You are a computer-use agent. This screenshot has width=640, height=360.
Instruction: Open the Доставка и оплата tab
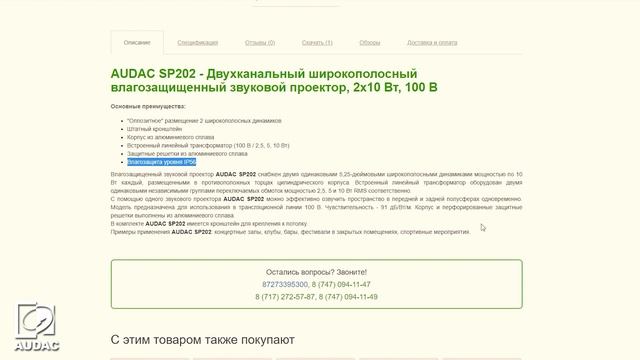point(432,42)
